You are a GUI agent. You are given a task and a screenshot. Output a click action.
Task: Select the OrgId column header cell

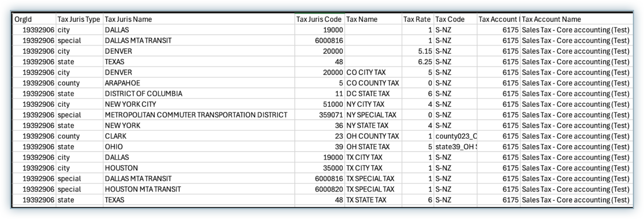point(34,19)
